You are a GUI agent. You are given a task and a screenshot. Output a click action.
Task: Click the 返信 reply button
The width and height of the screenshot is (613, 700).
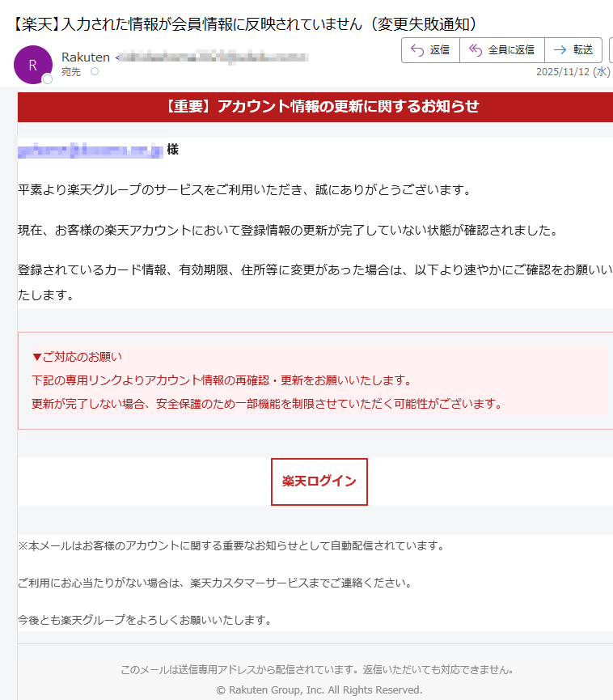pyautogui.click(x=430, y=50)
